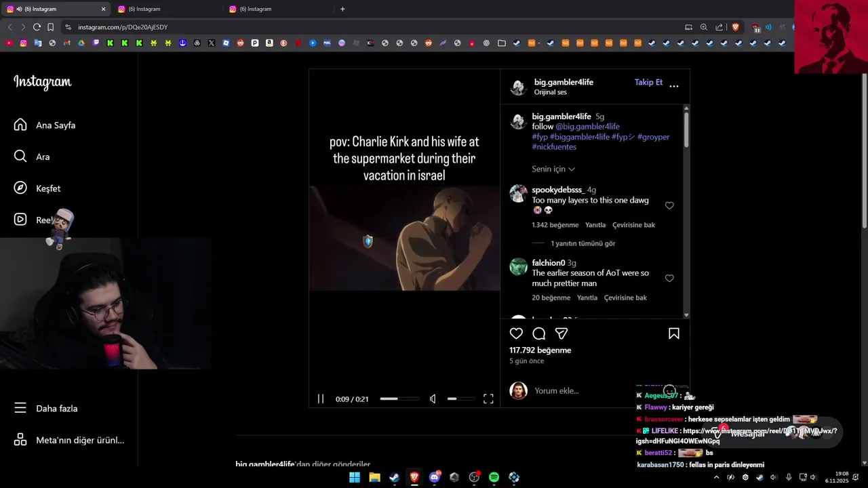View the 117.792 beğenme likes list
This screenshot has width=868, height=488.
coord(540,350)
